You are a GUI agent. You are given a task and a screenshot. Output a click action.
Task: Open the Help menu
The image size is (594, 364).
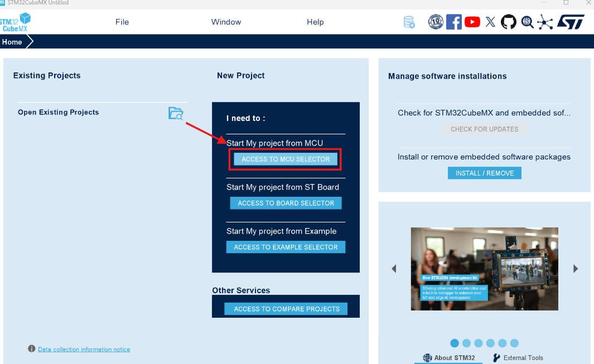(315, 22)
